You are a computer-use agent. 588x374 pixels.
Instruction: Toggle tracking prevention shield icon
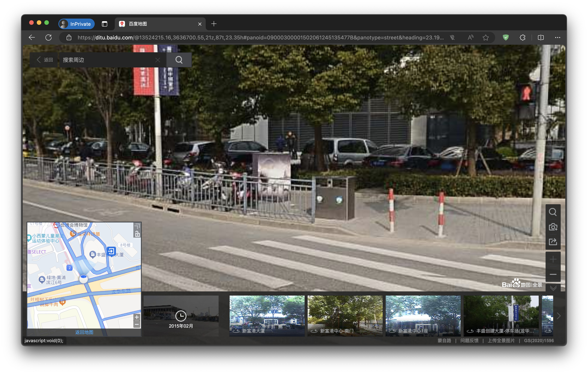point(505,37)
